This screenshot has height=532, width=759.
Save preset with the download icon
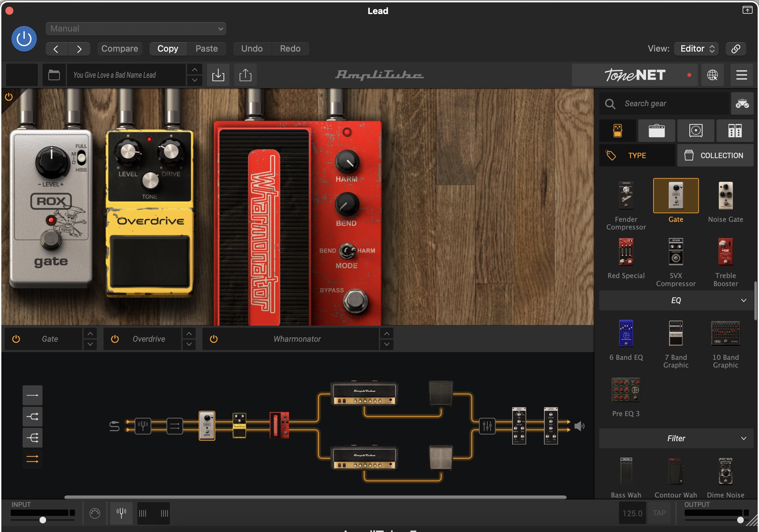[218, 75]
